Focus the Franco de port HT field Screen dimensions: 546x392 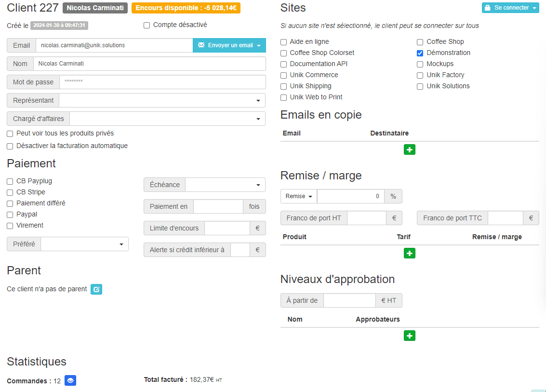pyautogui.click(x=366, y=218)
